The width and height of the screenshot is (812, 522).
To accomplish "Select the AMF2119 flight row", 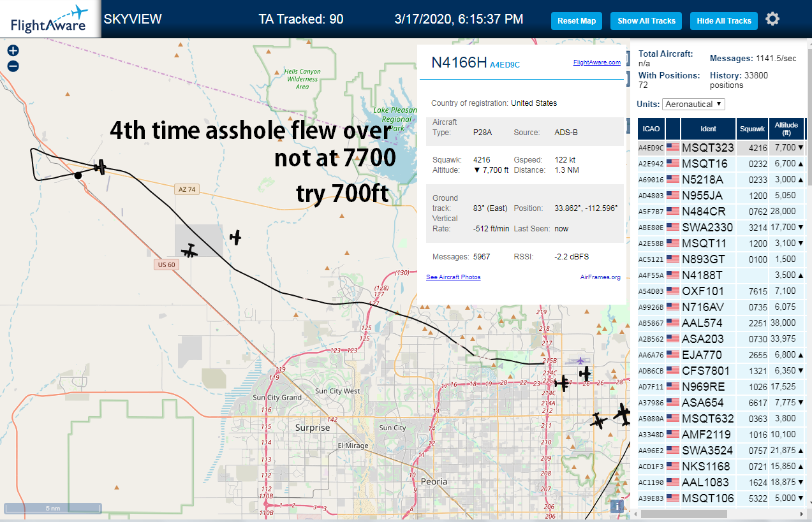I will tap(721, 434).
